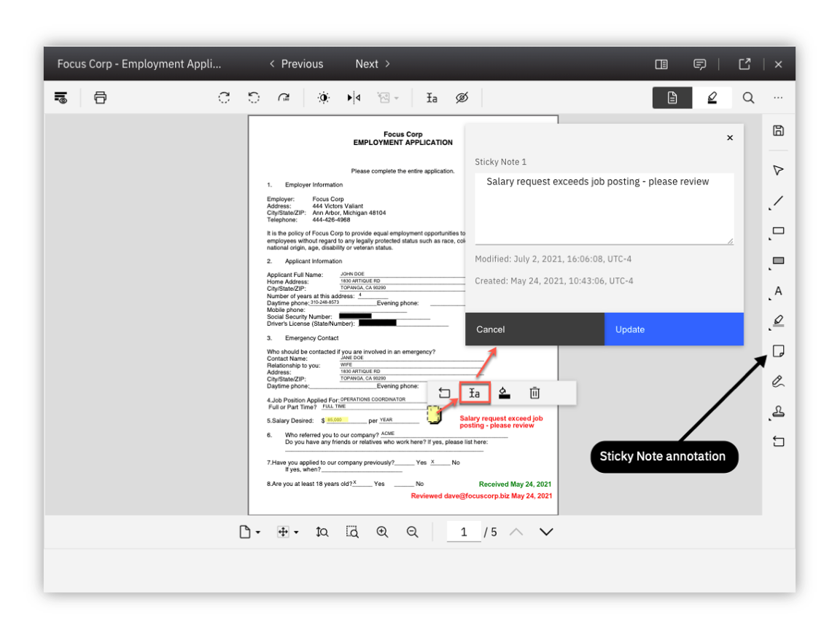Toggle the side panel layout icon
Screen dimensions: 840x639
point(661,64)
